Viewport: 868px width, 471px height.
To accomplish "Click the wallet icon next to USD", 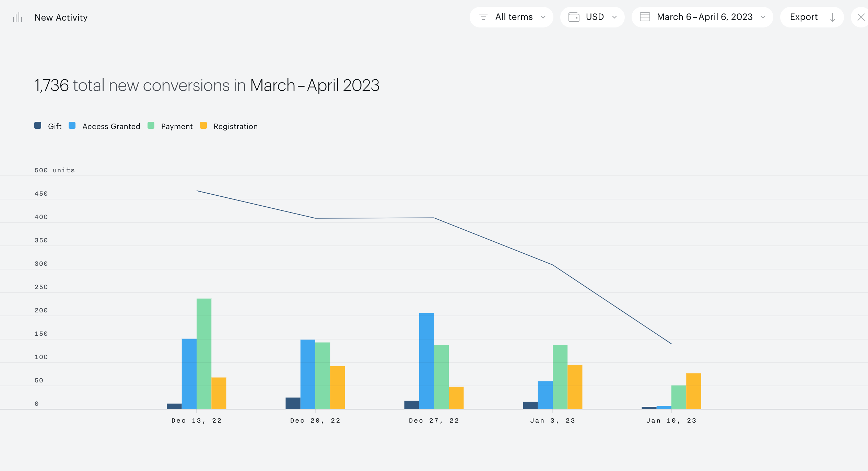I will 574,17.
